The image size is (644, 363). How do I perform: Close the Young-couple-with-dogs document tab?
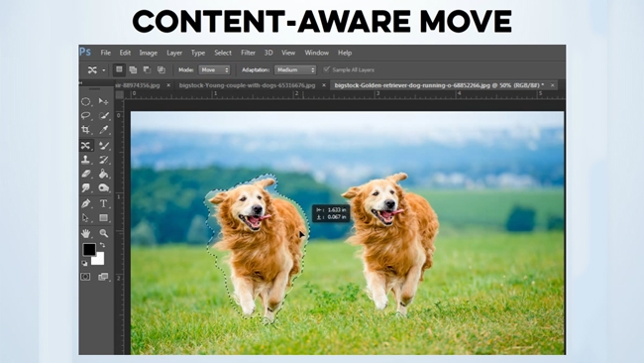coord(324,85)
